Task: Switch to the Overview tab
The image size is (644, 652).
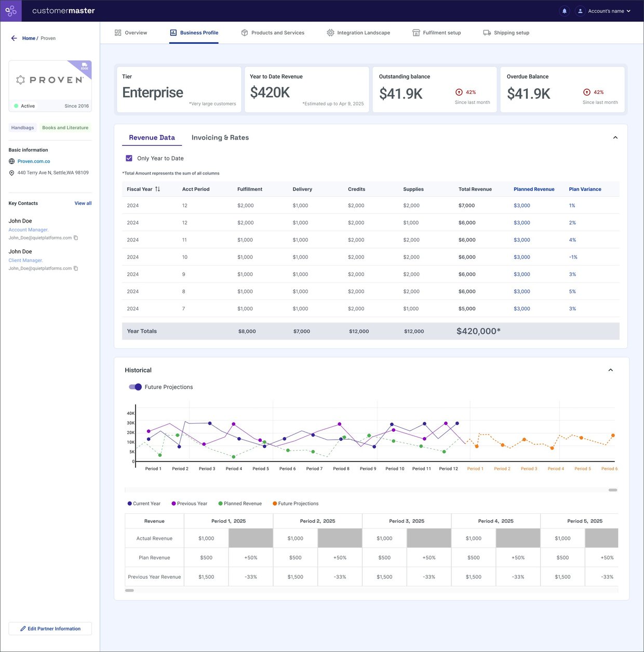Action: 131,33
